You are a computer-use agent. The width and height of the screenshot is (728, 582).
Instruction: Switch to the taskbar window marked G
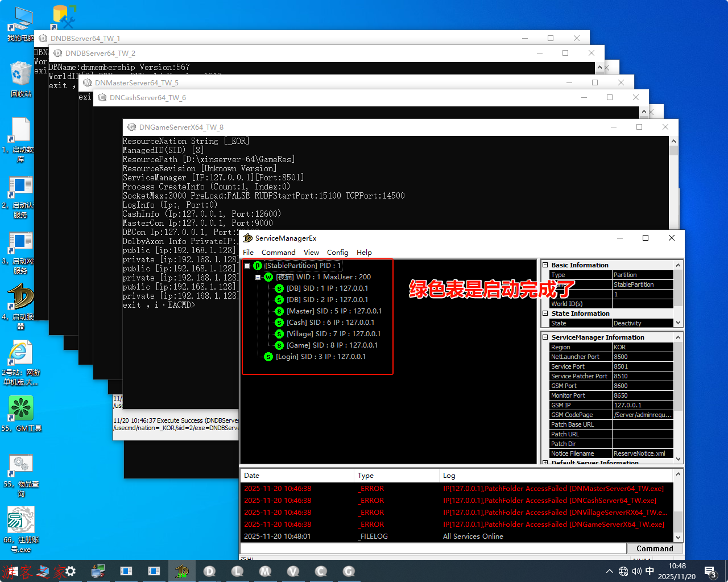click(349, 571)
